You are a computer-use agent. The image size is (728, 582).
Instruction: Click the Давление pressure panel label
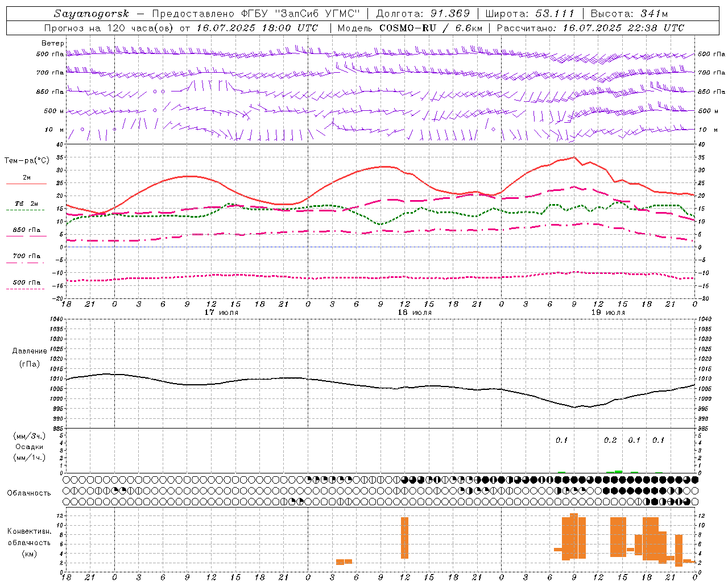[30, 351]
